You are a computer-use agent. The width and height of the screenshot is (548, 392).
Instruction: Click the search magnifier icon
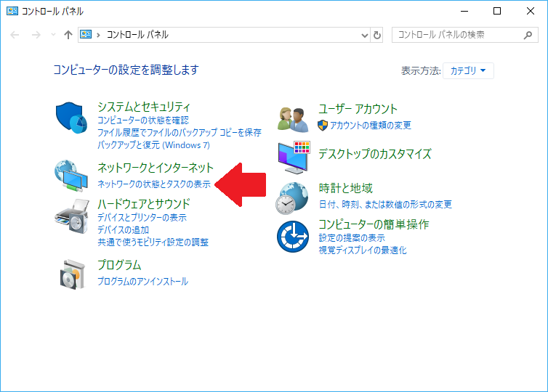pyautogui.click(x=528, y=35)
